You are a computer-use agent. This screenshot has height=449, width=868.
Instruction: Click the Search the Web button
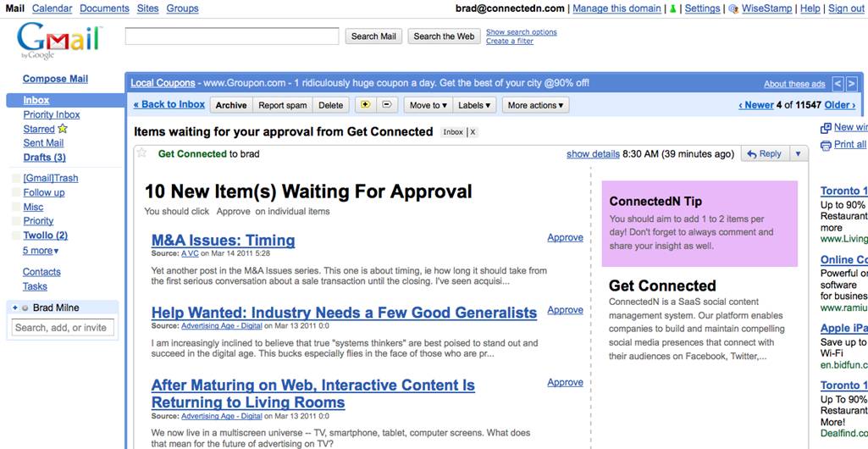tap(444, 36)
